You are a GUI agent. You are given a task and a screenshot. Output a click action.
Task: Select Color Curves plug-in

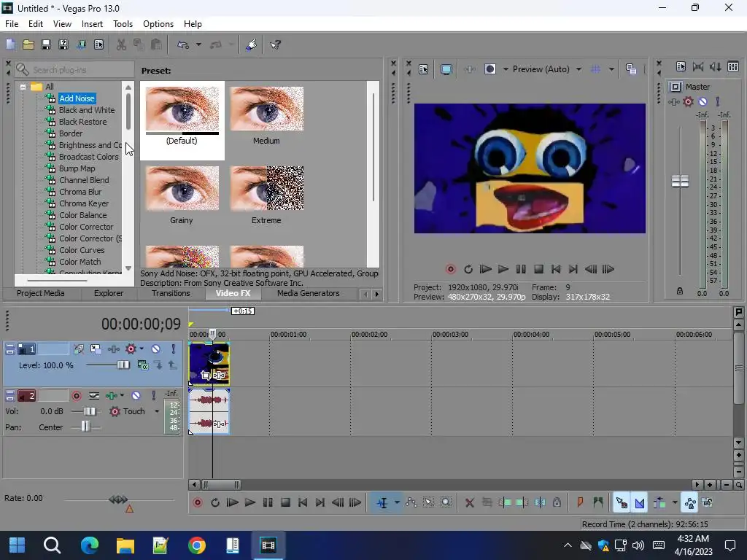point(82,250)
